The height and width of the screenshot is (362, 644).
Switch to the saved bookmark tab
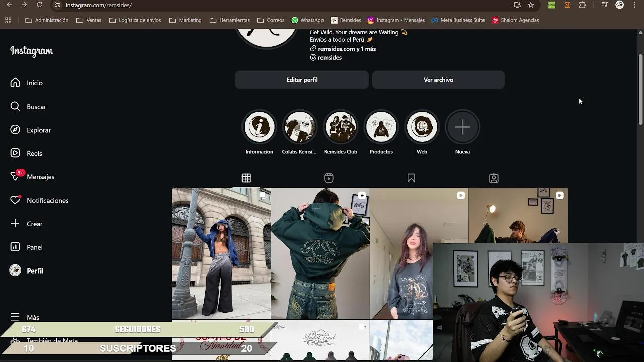point(411,178)
